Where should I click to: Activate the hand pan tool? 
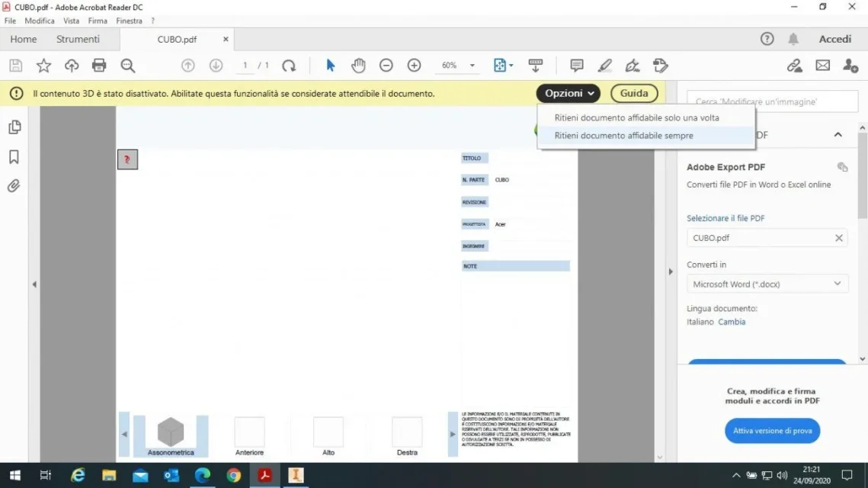click(358, 66)
